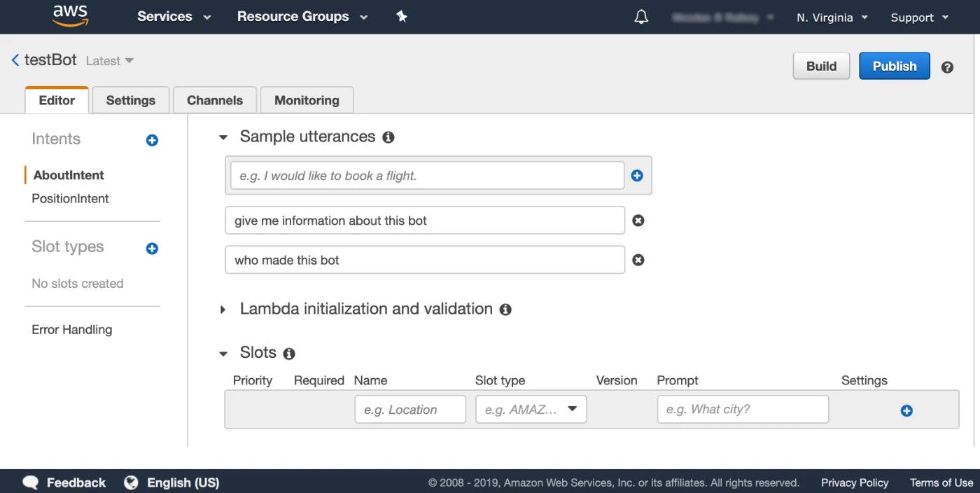Delete the "give me information about this bot" utterance

click(x=638, y=220)
